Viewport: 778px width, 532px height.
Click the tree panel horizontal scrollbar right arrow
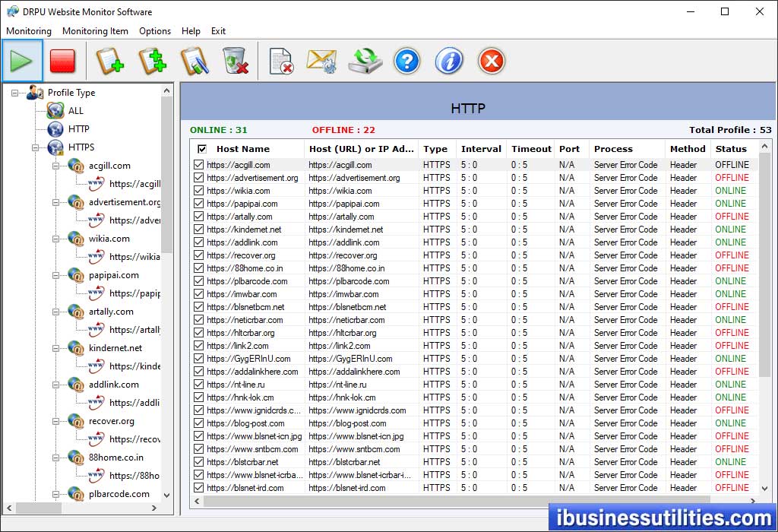tap(153, 508)
